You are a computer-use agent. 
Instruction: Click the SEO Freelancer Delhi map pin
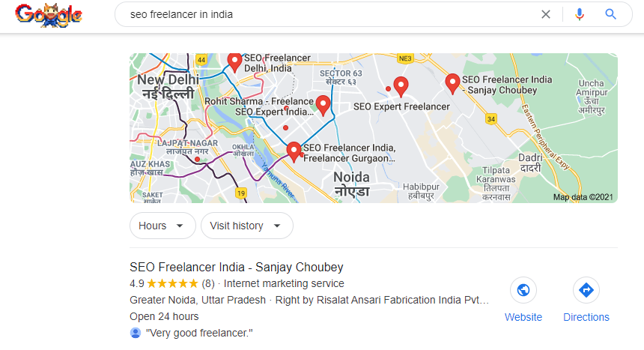pyautogui.click(x=234, y=62)
